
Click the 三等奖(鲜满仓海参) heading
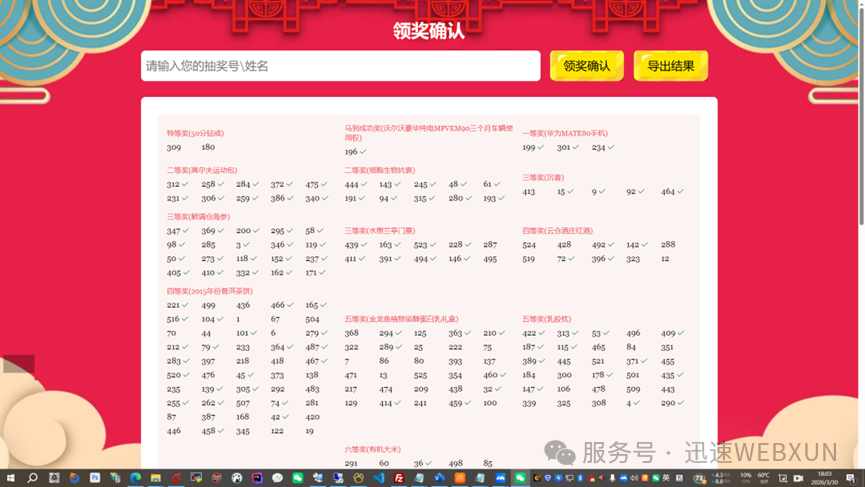click(x=199, y=217)
